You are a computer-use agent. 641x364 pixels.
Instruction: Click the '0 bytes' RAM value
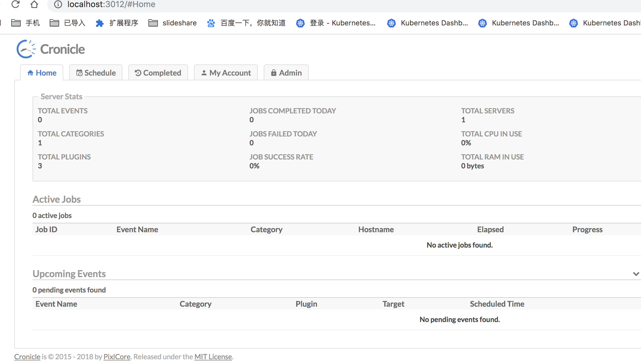(x=472, y=166)
